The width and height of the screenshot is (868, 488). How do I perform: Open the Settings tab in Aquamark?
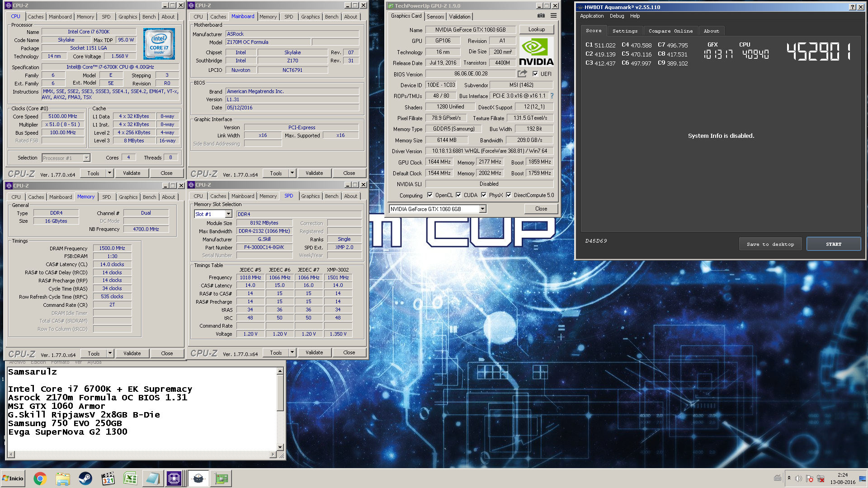625,31
